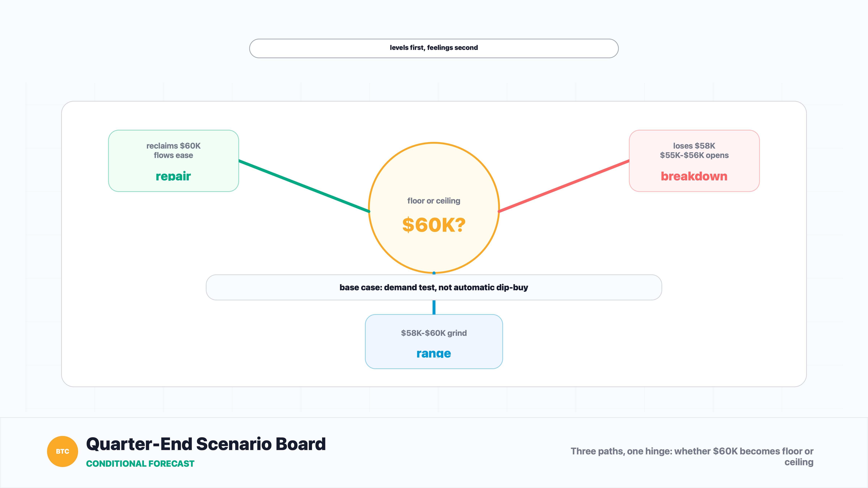
Task: Click the '$58K-$60K grind' text
Action: tap(434, 333)
